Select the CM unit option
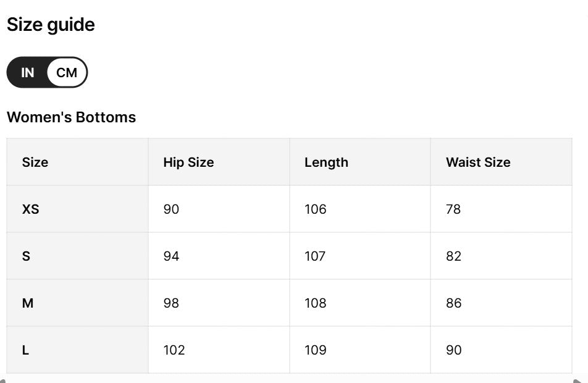The image size is (588, 383). (67, 72)
